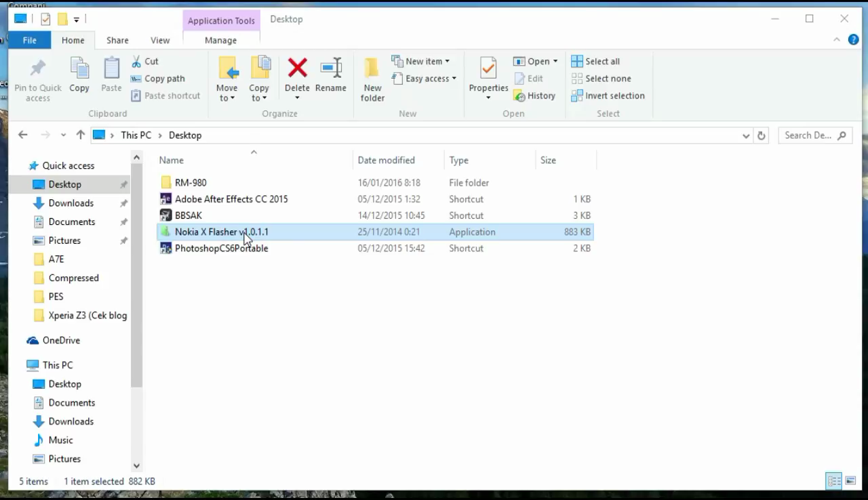Click the New folder icon

[x=372, y=68]
